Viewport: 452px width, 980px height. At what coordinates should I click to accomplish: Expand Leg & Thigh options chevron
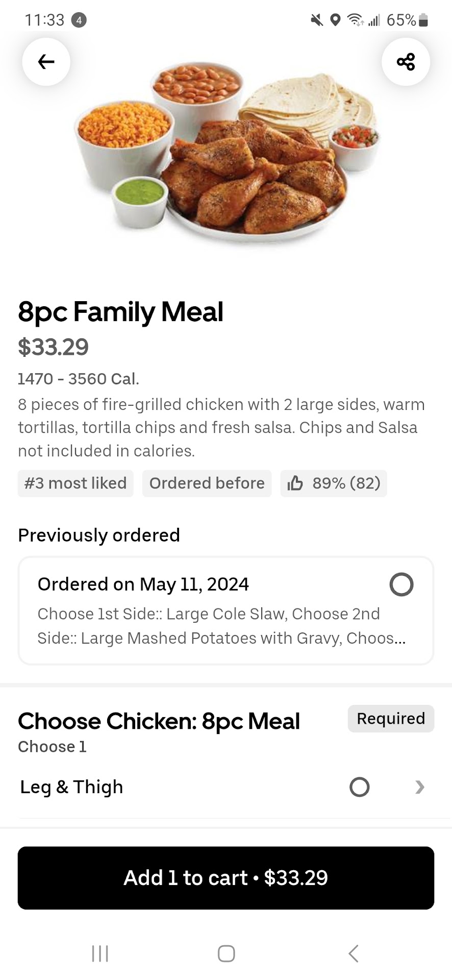(419, 787)
